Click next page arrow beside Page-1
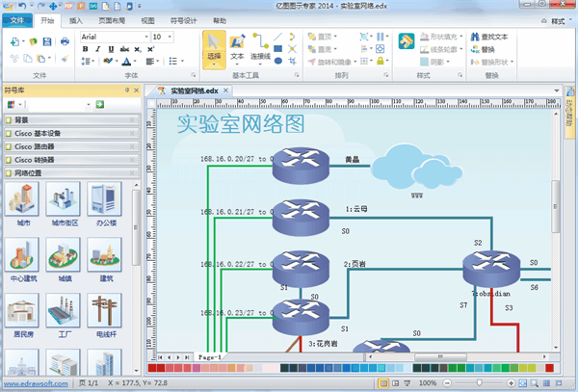 coord(178,357)
